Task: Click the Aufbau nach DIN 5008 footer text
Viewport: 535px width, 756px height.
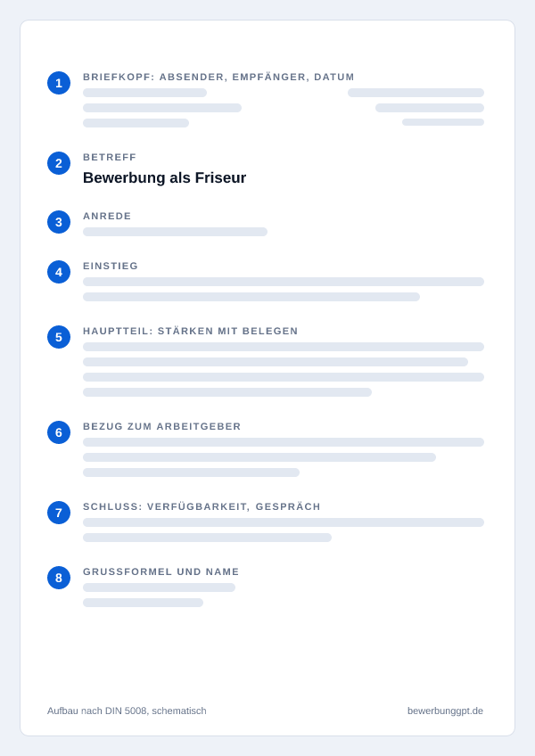Action: [127, 711]
